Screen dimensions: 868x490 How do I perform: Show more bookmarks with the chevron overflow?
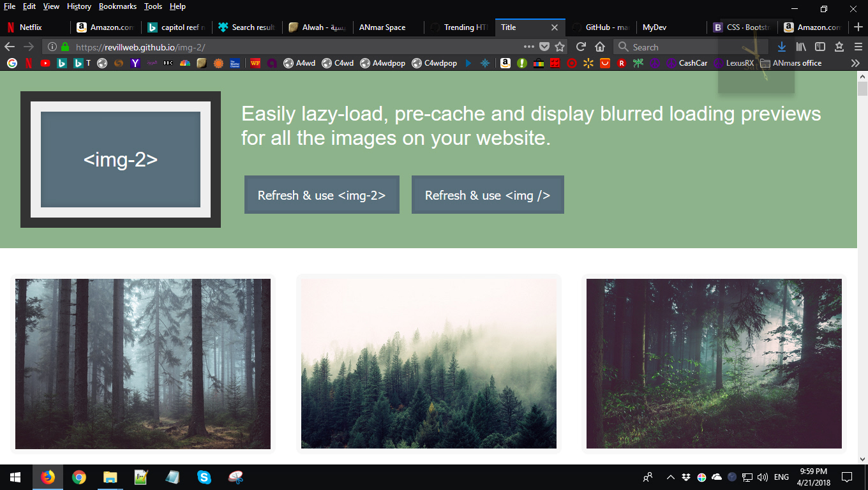click(855, 63)
